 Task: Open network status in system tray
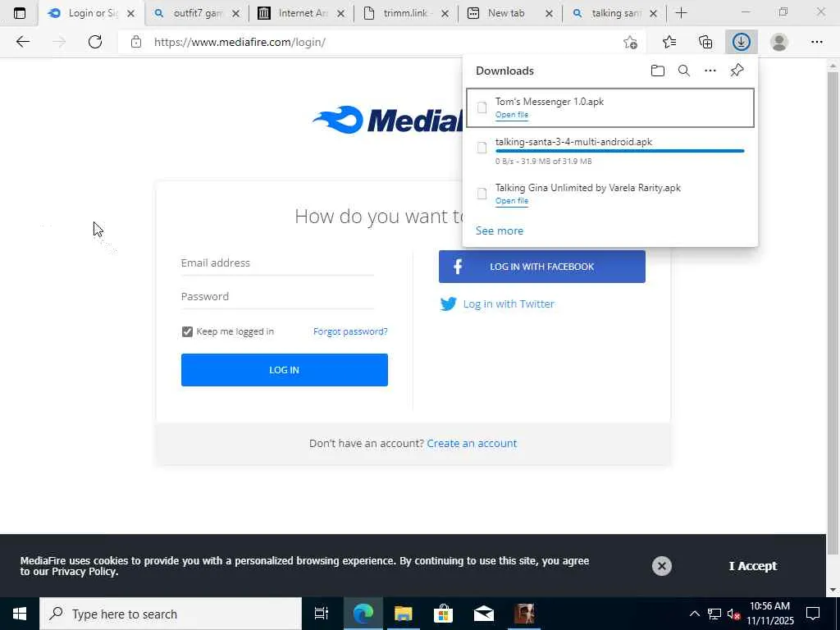(x=714, y=614)
